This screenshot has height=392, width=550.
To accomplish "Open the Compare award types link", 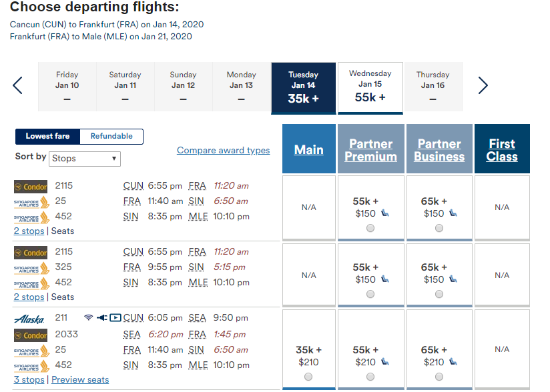I will (223, 151).
